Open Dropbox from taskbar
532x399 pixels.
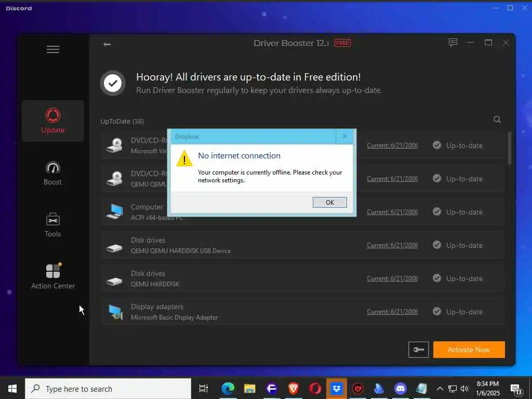[337, 389]
